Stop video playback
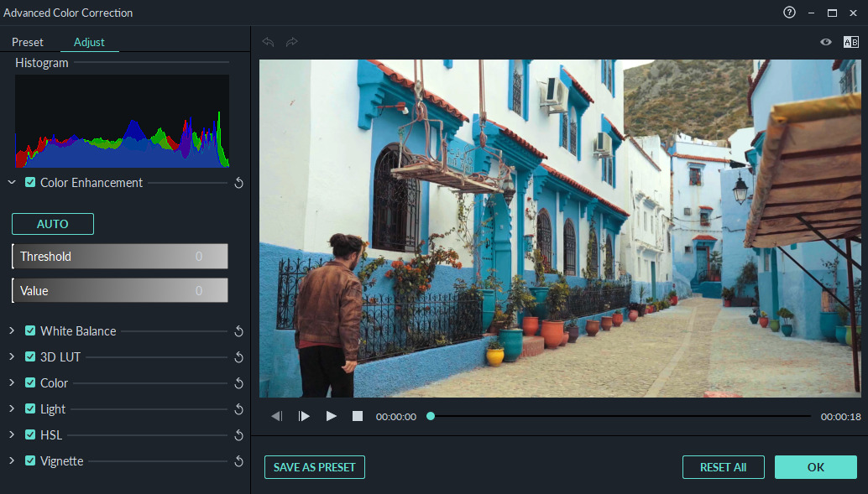 357,415
